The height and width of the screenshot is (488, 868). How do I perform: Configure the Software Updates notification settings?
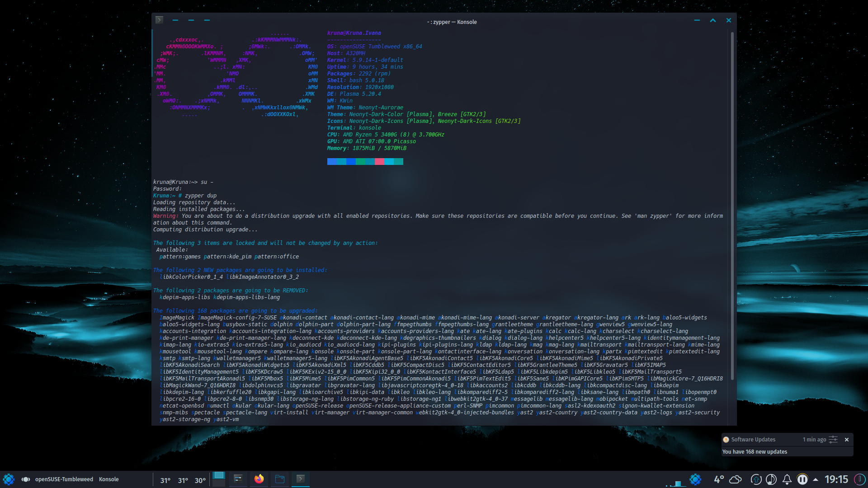click(833, 439)
